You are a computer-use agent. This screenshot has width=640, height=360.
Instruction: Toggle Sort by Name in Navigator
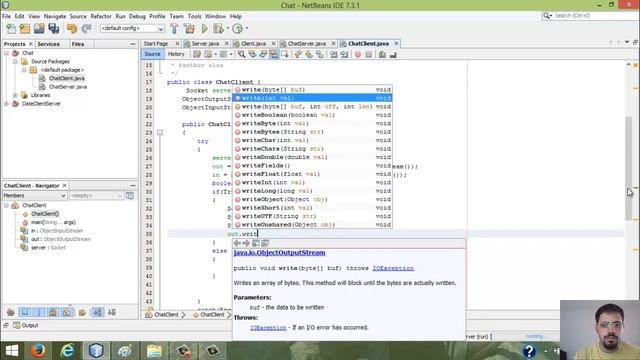pyautogui.click(x=97, y=313)
